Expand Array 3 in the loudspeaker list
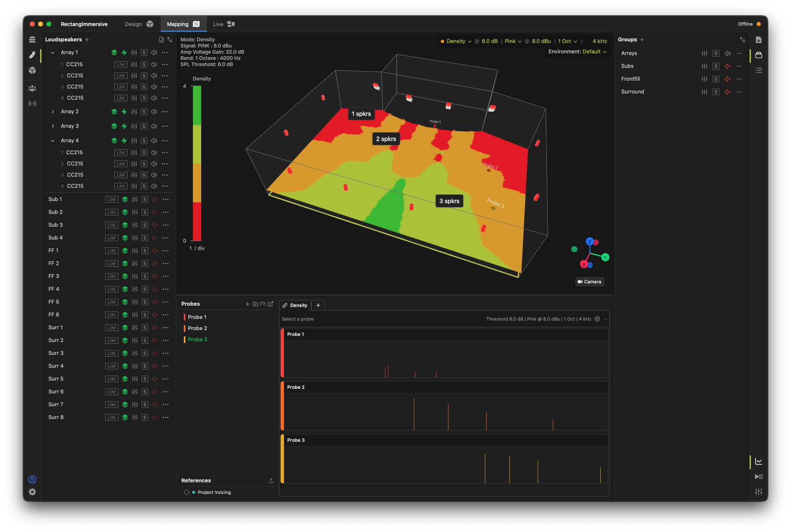 point(53,126)
